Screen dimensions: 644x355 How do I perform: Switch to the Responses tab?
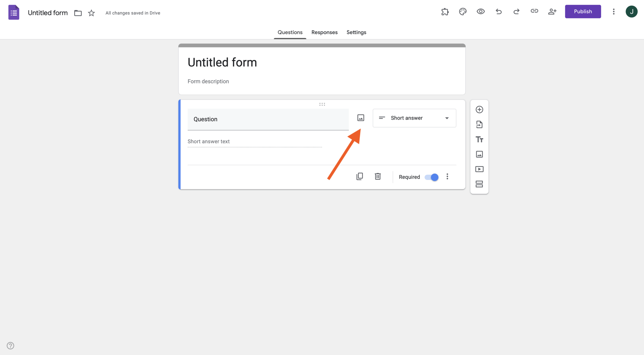pyautogui.click(x=325, y=32)
